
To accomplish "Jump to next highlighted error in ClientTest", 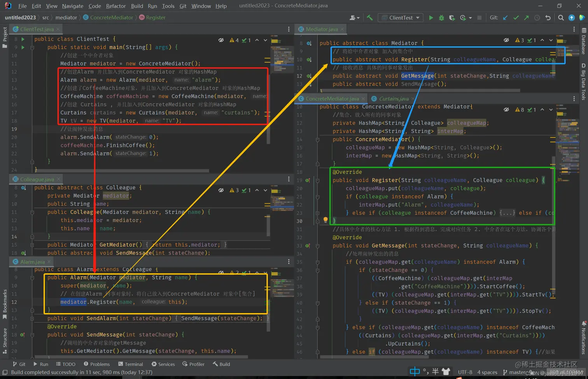I will pyautogui.click(x=266, y=40).
